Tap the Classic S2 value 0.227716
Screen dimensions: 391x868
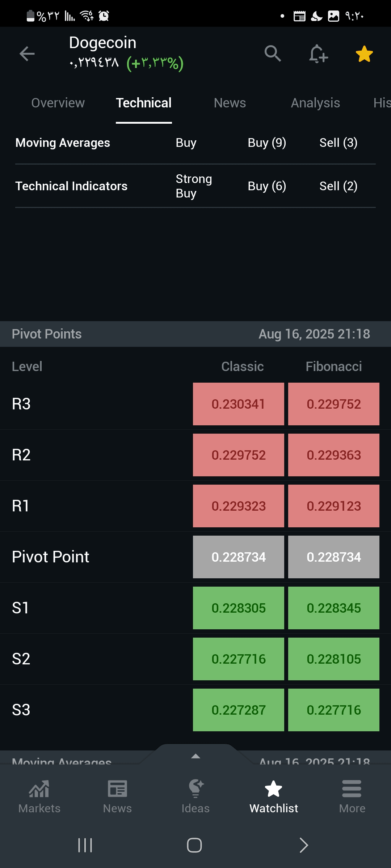pos(239,659)
